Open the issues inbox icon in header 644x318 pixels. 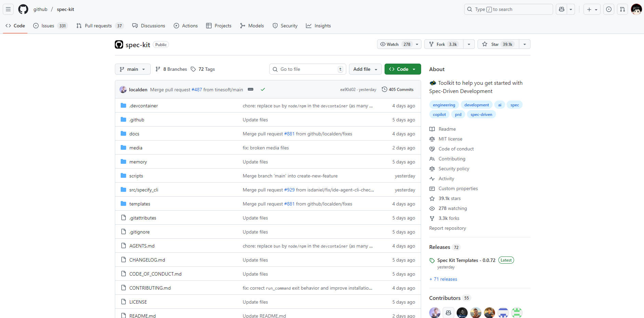[x=608, y=9]
